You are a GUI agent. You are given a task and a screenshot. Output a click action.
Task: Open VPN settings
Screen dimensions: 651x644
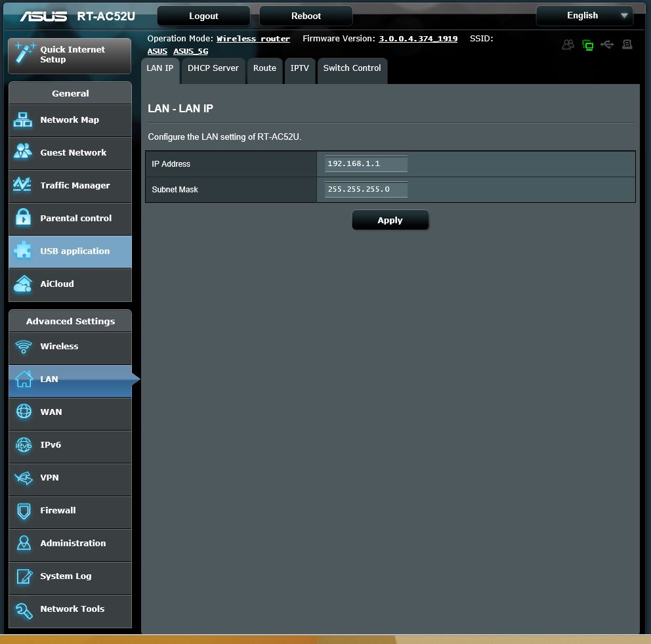click(x=70, y=479)
